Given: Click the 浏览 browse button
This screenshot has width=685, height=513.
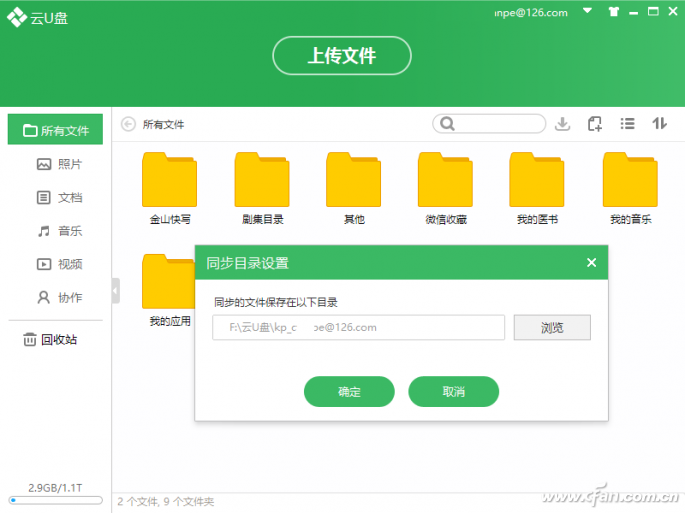Looking at the screenshot, I should tap(552, 327).
